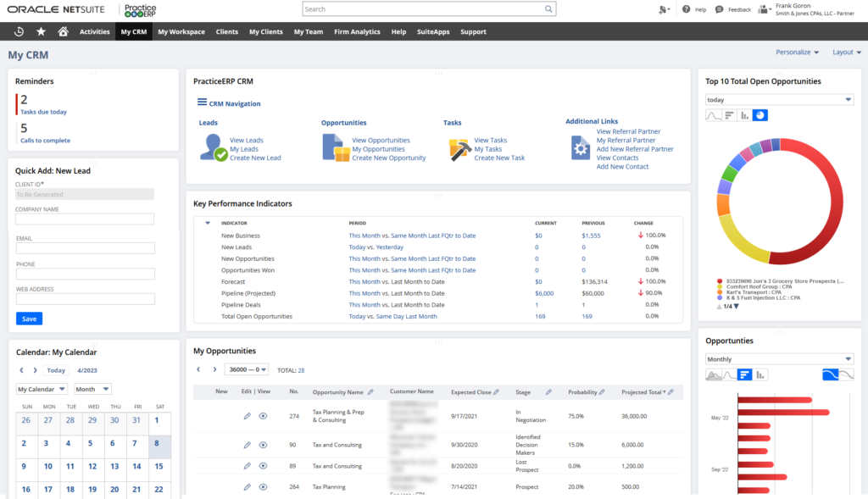Open the Feedback speech bubble icon
The height and width of the screenshot is (499, 868).
point(719,9)
